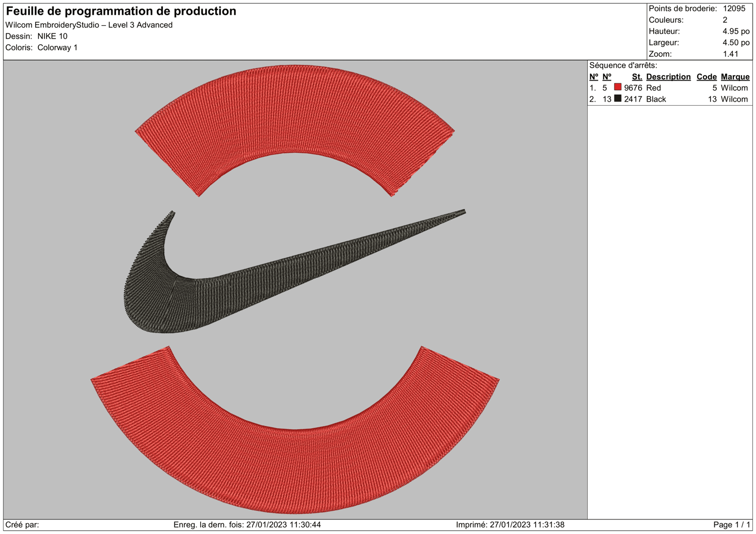This screenshot has width=756, height=534.
Task: Click the red thread color swatch
Action: click(x=617, y=87)
